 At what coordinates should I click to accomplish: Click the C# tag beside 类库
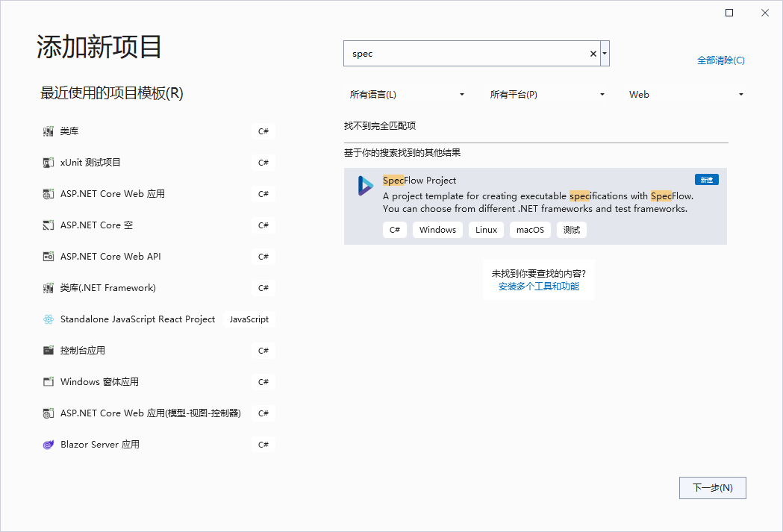[263, 131]
